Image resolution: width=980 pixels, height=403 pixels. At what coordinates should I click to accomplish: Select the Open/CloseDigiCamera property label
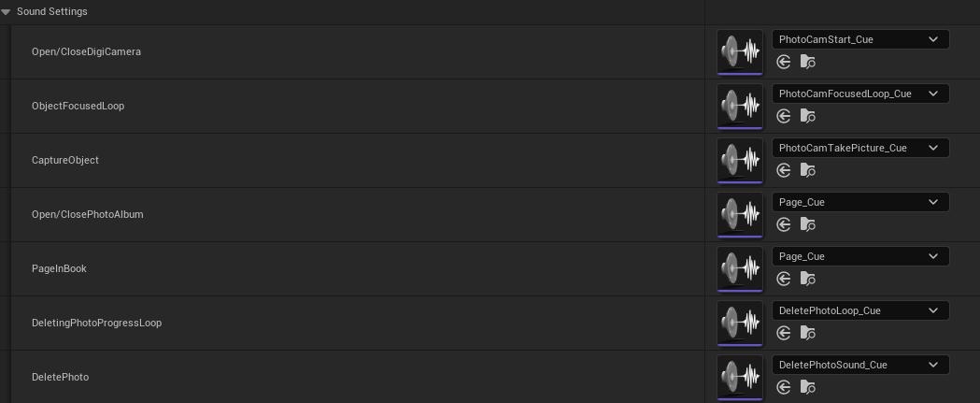86,51
